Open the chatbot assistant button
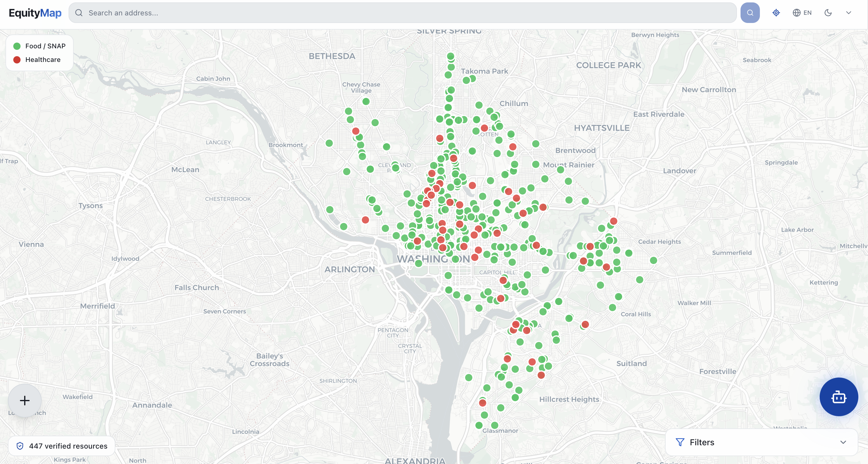Screen dimensions: 868x464 pos(838,397)
